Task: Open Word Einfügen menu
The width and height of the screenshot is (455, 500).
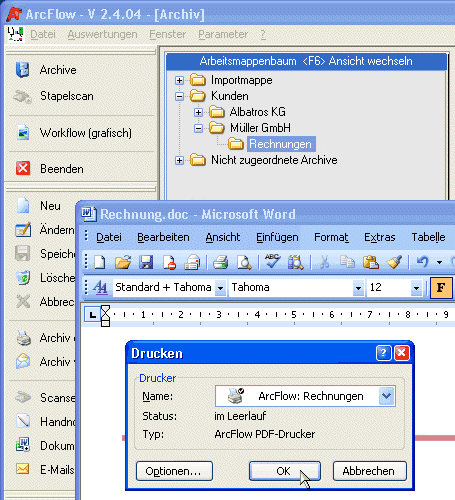Action: tap(277, 237)
